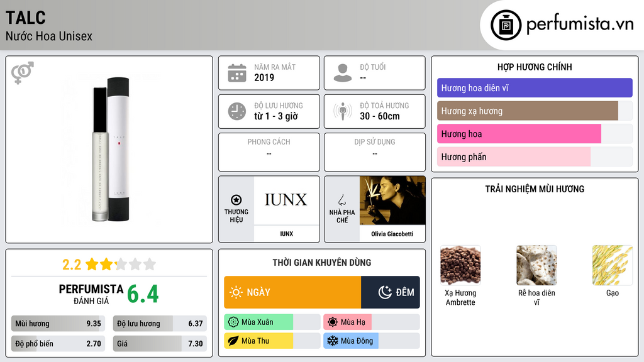Select the Xạ Hương Ambrette note image
644x362 pixels.
(x=460, y=265)
